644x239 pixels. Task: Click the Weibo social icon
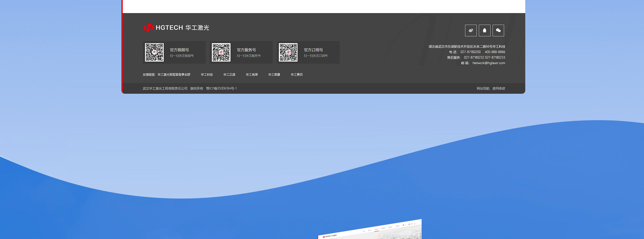[471, 30]
